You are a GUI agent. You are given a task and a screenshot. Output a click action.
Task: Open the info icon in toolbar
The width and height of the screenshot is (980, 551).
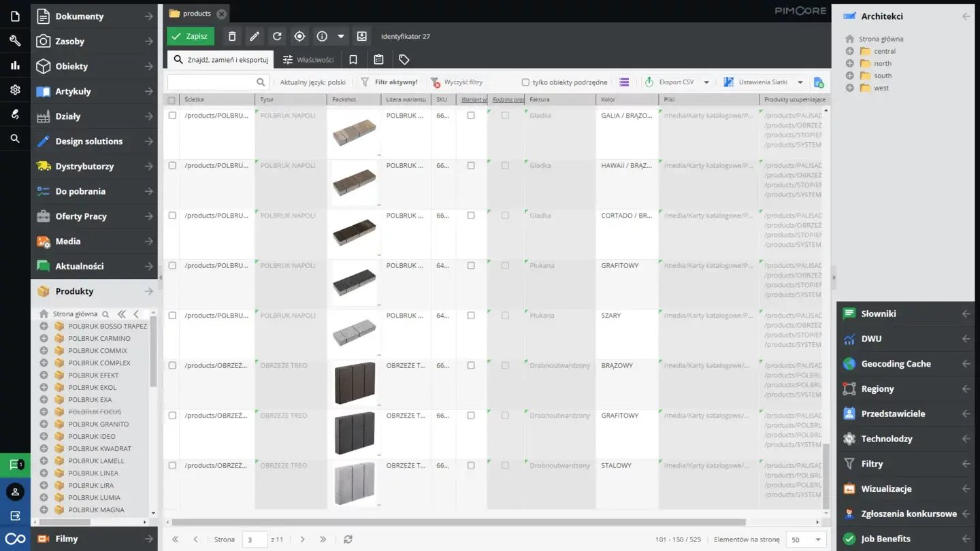322,37
